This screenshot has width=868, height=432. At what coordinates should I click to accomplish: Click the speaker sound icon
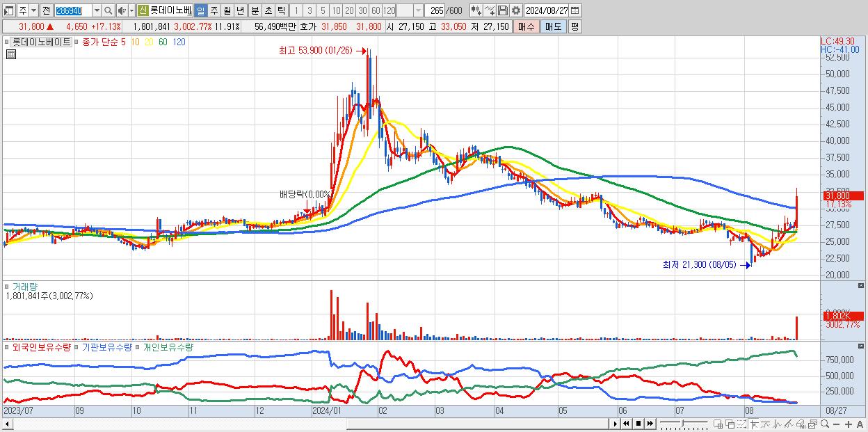[122, 10]
